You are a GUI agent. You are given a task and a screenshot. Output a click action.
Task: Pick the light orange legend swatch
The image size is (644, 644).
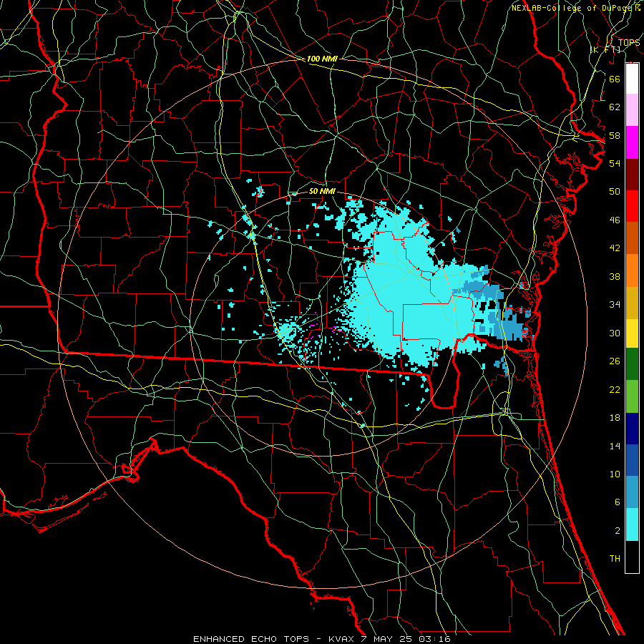pyautogui.click(x=632, y=270)
